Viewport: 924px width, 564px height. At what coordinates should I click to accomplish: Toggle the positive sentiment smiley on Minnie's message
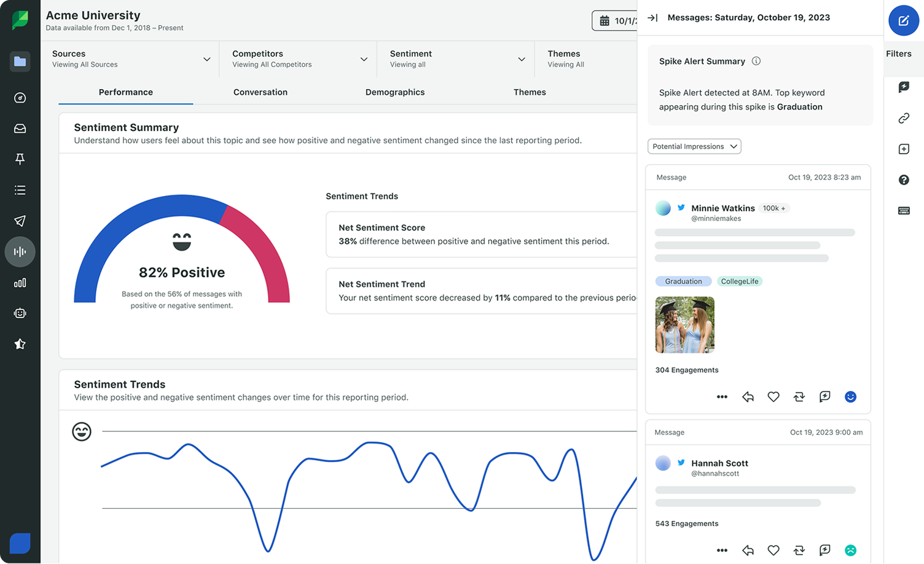(x=850, y=396)
